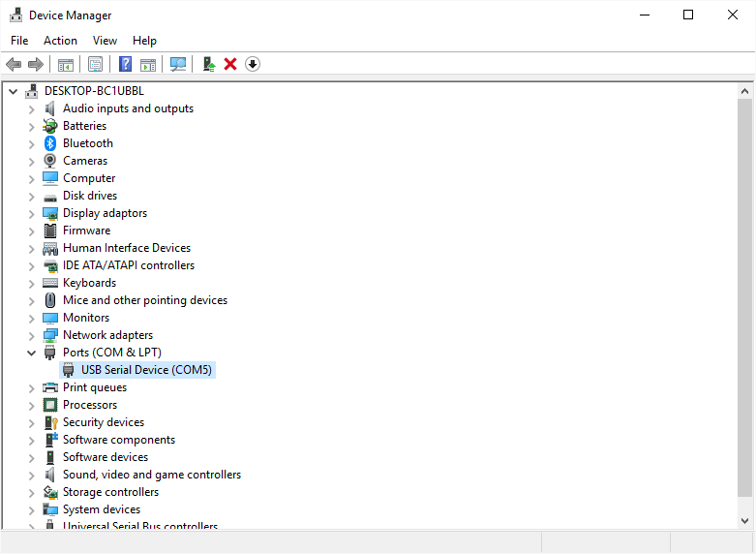Click the scrollbar down arrow
The height and width of the screenshot is (554, 756).
click(744, 521)
